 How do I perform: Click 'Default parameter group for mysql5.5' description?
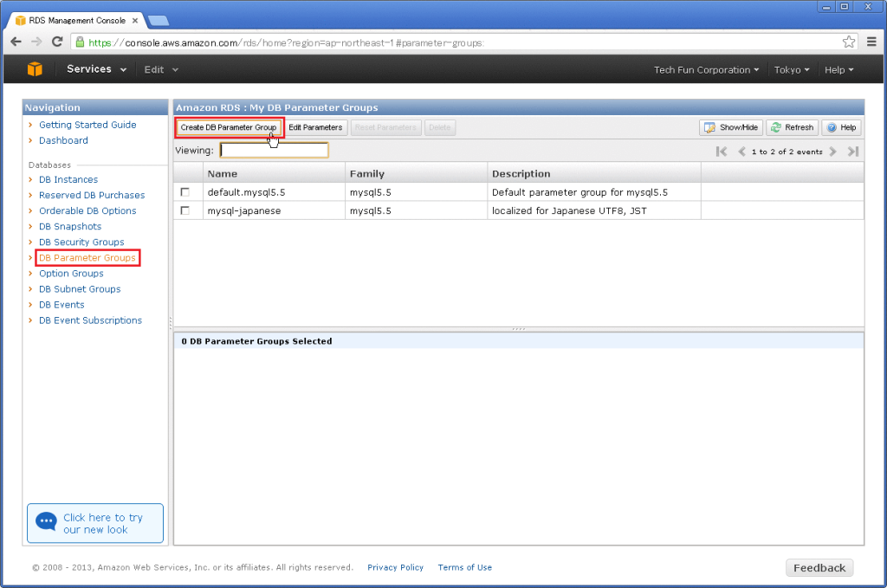click(579, 192)
